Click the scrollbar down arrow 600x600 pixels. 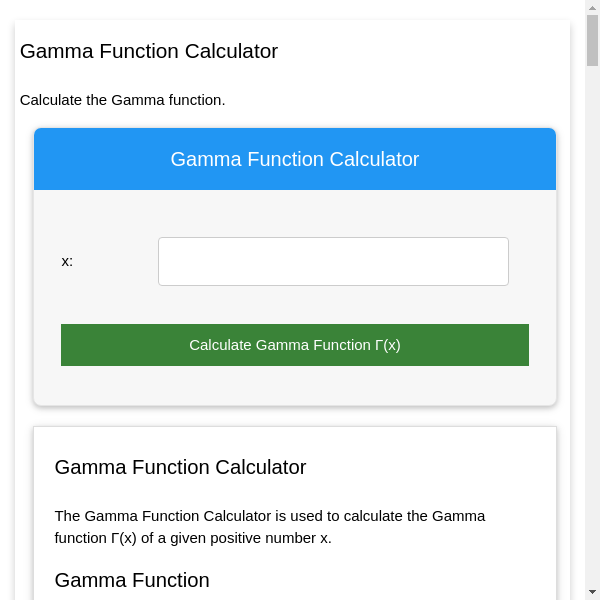coord(592,592)
